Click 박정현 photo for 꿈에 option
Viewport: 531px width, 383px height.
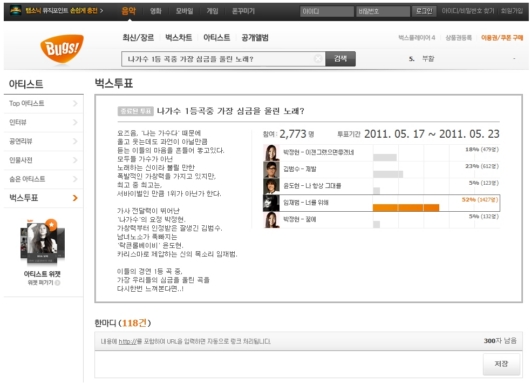271,220
